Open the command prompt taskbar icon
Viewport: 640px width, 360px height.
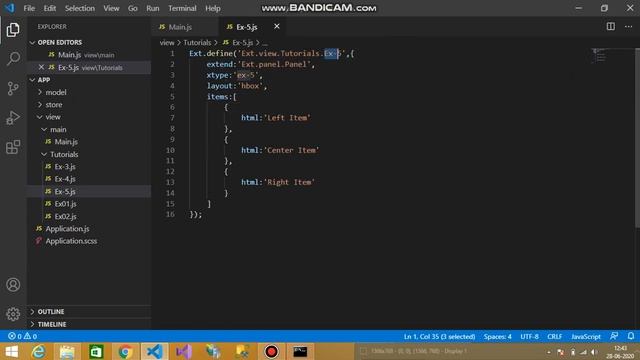point(300,351)
